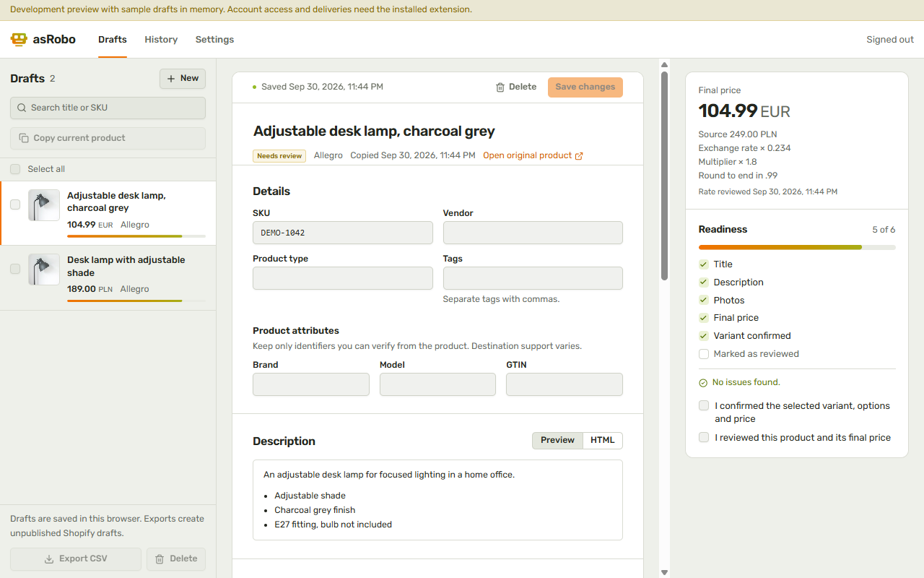Click the green check icon beside No issues found

pyautogui.click(x=703, y=382)
